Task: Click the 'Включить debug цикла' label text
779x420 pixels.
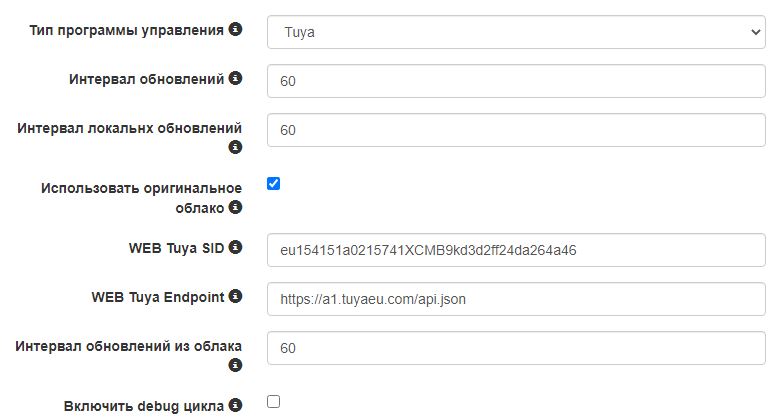Action: pyautogui.click(x=144, y=406)
